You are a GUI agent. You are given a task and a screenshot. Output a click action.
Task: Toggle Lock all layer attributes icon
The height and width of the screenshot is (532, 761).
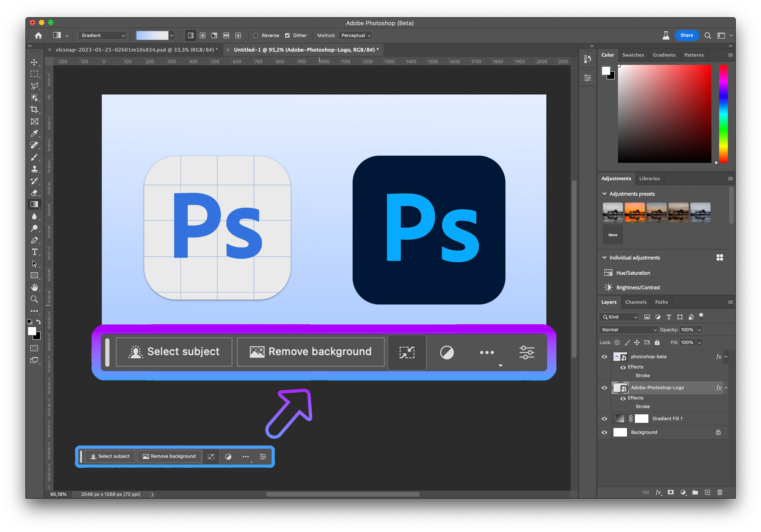point(657,343)
